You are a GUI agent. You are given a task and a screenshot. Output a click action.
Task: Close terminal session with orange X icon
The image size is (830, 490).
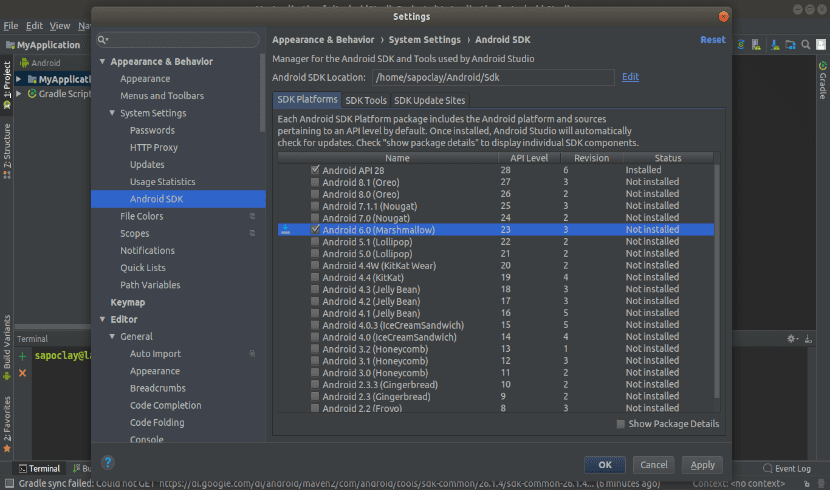coord(23,372)
